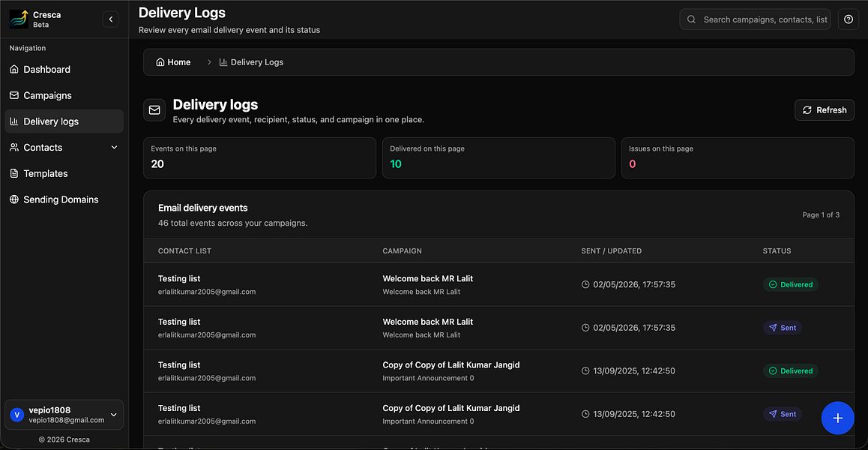Click the Refresh button label
The width and height of the screenshot is (868, 450).
coord(831,109)
